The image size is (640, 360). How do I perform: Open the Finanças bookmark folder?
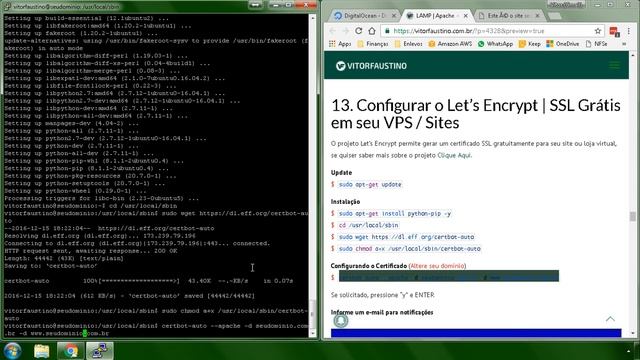[x=372, y=44]
